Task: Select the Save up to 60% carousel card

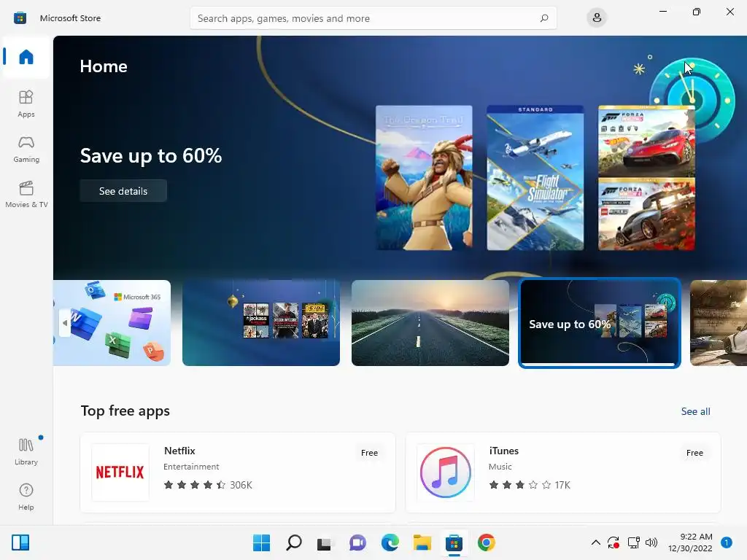Action: tap(600, 323)
